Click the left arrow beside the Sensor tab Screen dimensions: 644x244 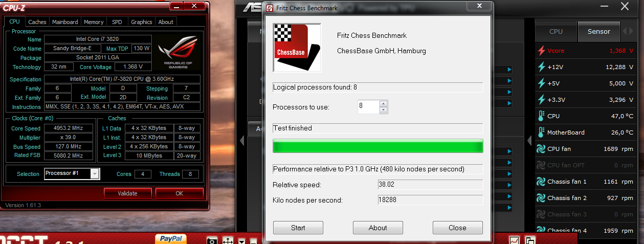click(x=625, y=31)
